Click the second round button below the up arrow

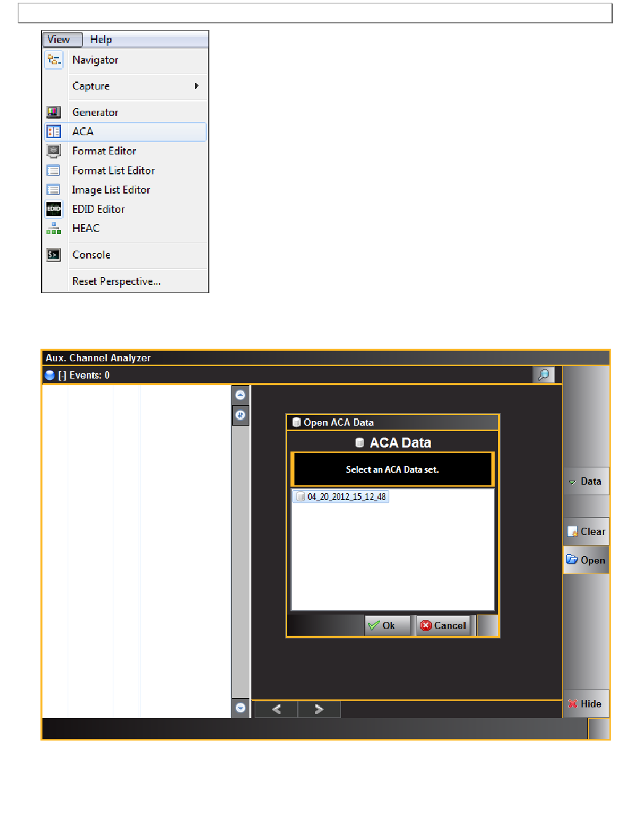coord(240,416)
